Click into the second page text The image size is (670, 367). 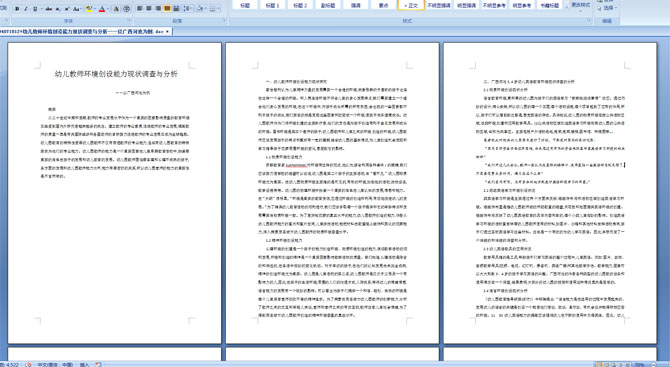click(x=332, y=193)
